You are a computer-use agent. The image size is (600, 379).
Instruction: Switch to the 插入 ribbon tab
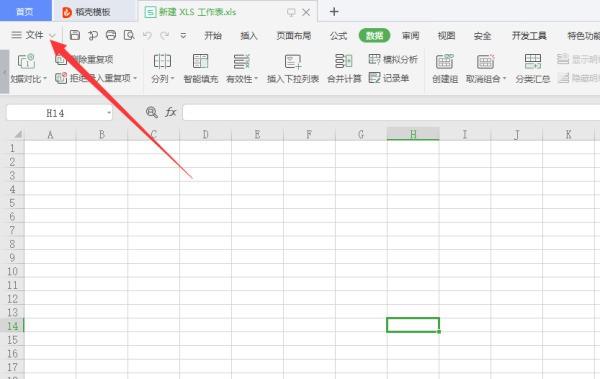(249, 36)
